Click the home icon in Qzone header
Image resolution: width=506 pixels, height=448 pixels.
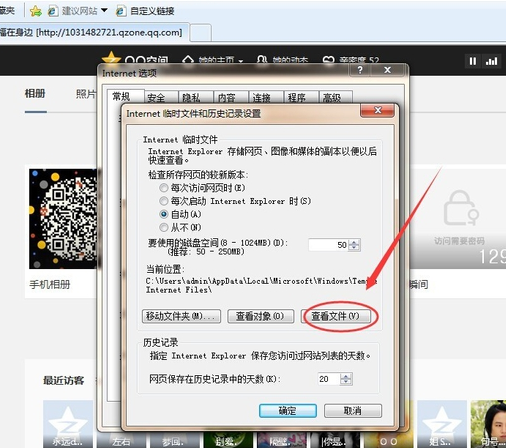click(x=188, y=60)
